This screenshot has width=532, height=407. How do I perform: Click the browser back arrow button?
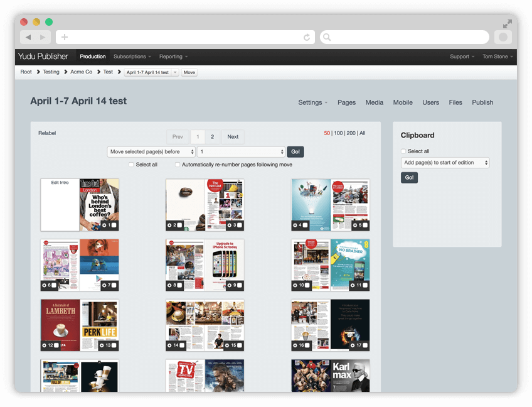(28, 37)
